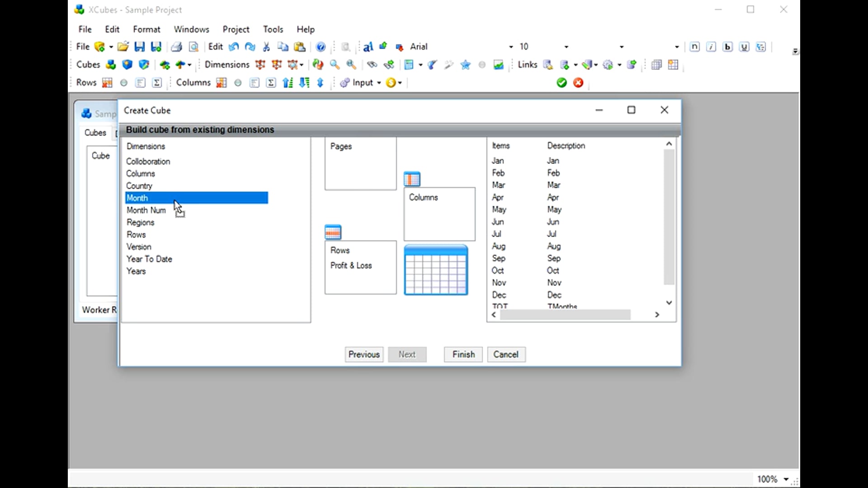
Task: Open the Arial font family dropdown
Action: click(510, 47)
